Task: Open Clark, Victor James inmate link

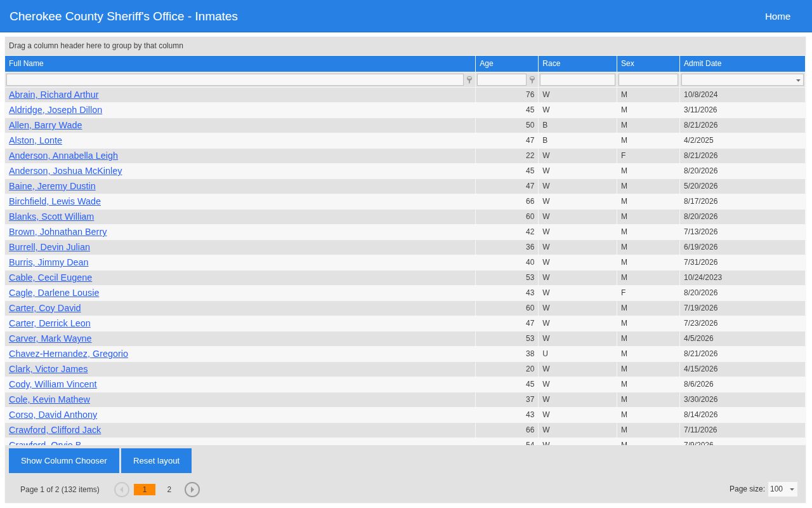Action: click(x=48, y=369)
